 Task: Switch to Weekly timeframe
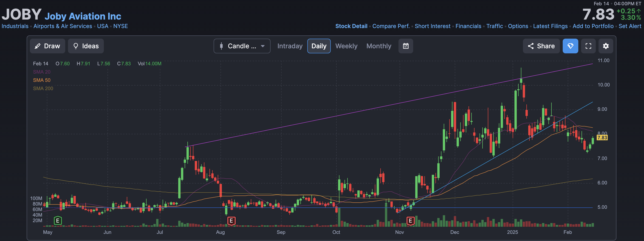click(346, 46)
